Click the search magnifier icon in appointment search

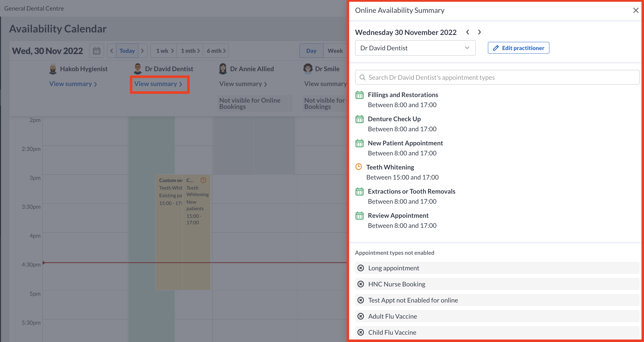(362, 77)
